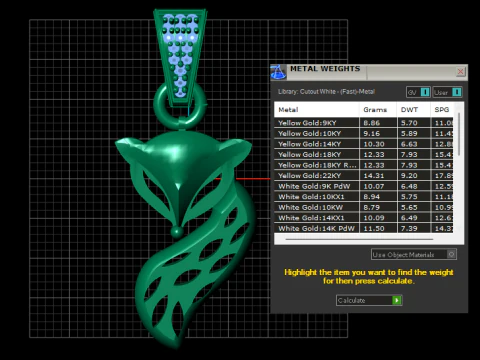The width and height of the screenshot is (480, 360).
Task: Select the Yellow Gold:22KY row
Action: click(364, 176)
